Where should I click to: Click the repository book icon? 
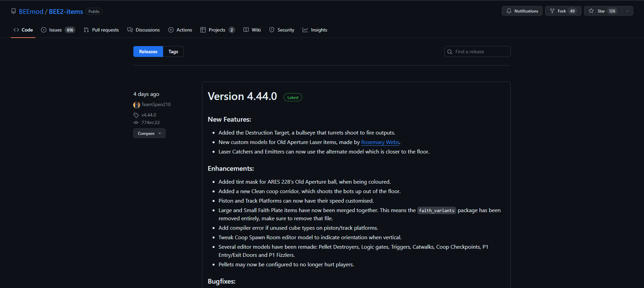14,11
